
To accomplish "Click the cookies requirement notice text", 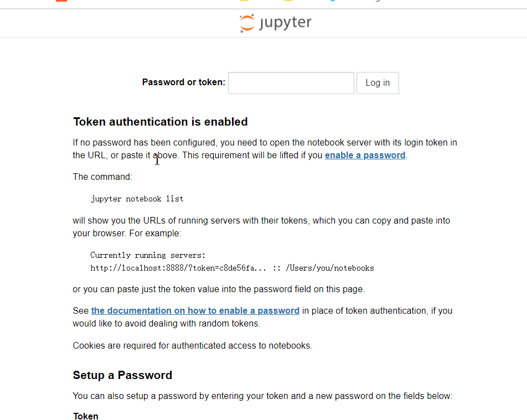I will tap(192, 345).
